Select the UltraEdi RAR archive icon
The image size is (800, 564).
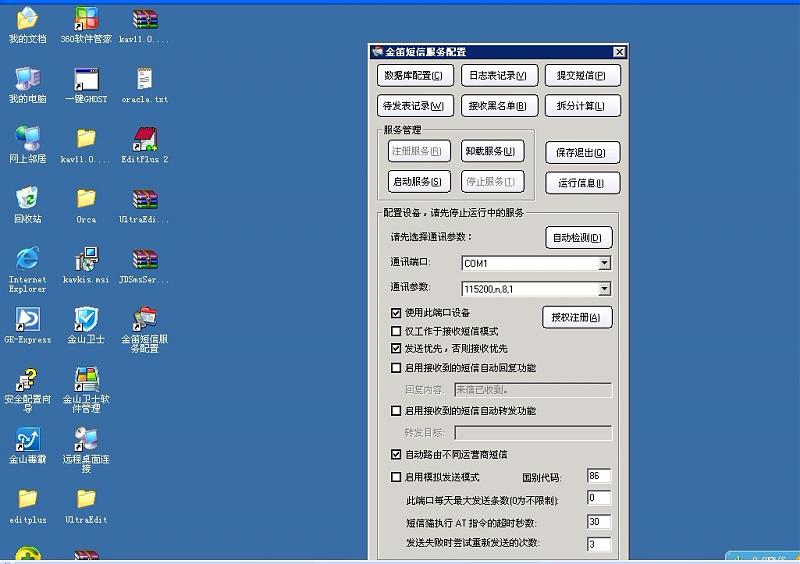coord(145,205)
